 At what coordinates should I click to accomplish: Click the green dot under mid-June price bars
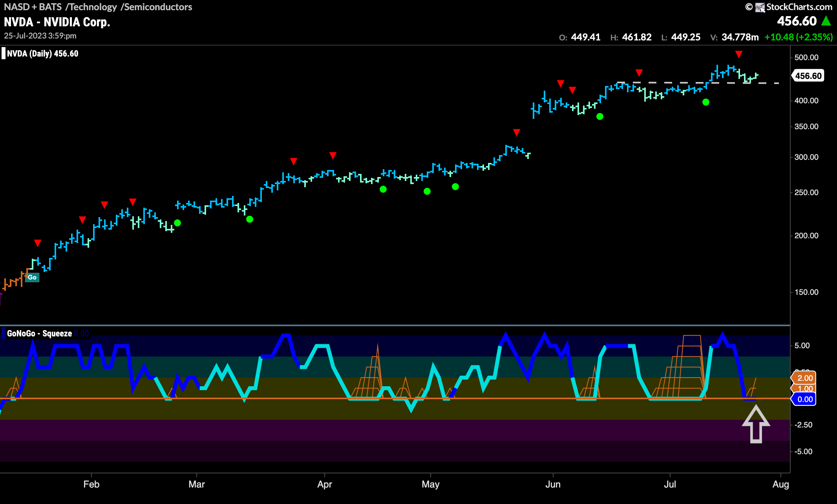[600, 116]
